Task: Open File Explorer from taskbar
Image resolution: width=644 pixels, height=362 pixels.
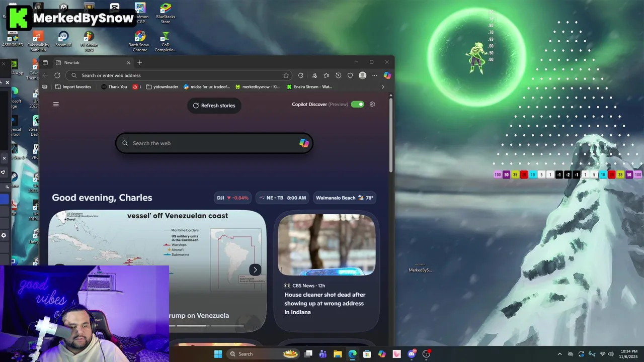Action: pos(338,354)
